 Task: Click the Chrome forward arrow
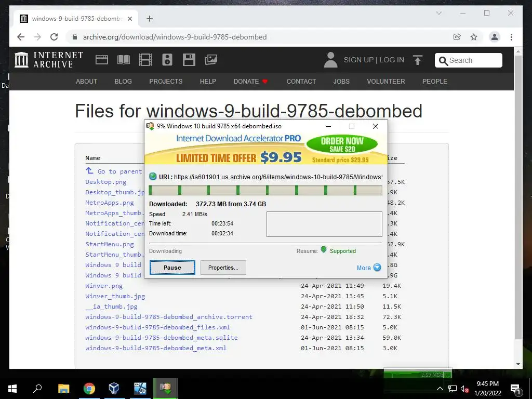click(37, 37)
